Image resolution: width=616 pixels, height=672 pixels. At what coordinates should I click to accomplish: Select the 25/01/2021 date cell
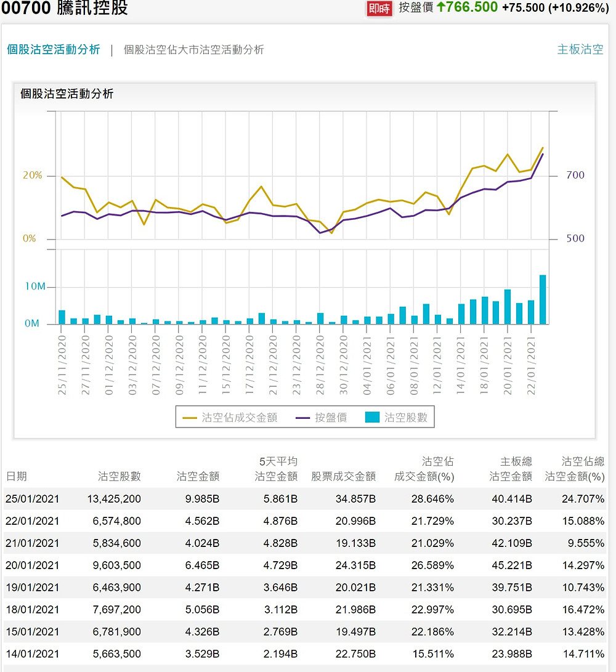pyautogui.click(x=32, y=499)
